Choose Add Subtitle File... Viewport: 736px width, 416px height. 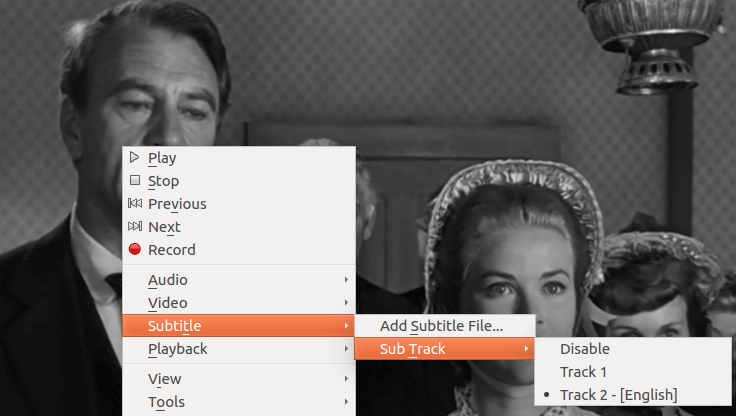(x=441, y=326)
